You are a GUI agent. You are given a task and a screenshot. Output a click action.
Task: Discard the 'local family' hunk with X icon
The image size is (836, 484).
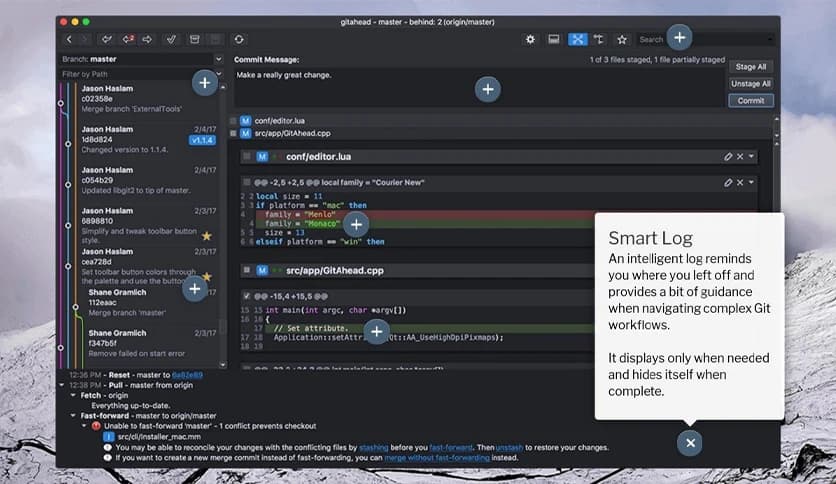(x=740, y=182)
